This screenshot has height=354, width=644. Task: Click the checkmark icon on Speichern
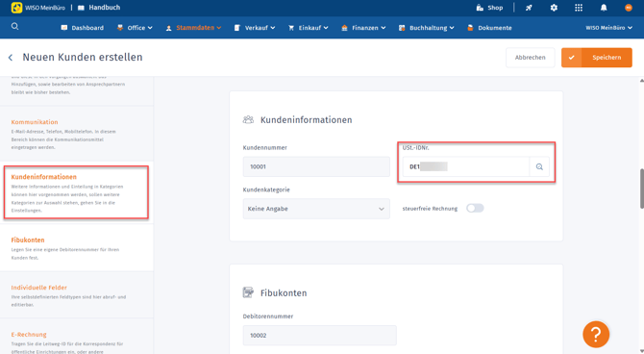click(571, 58)
